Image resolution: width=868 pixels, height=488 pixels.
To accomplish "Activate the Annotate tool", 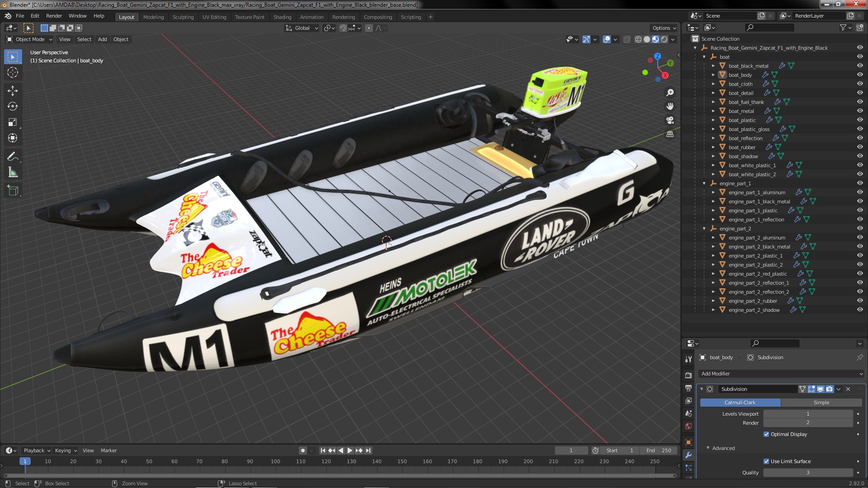I will click(x=13, y=157).
